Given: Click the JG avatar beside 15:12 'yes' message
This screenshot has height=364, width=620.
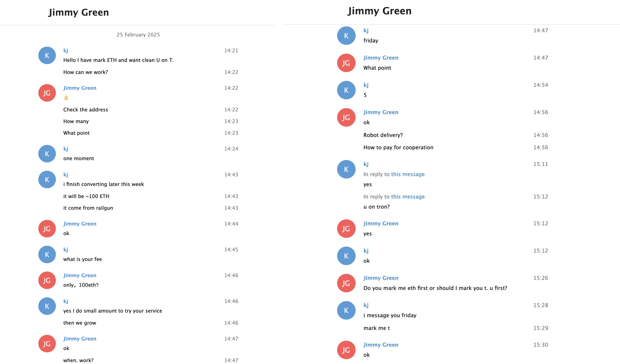Looking at the screenshot, I should [346, 229].
